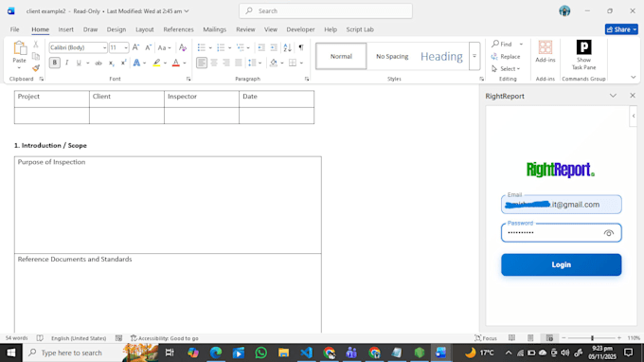Switch to Read Mode view
The width and height of the screenshot is (644, 362).
click(511, 338)
